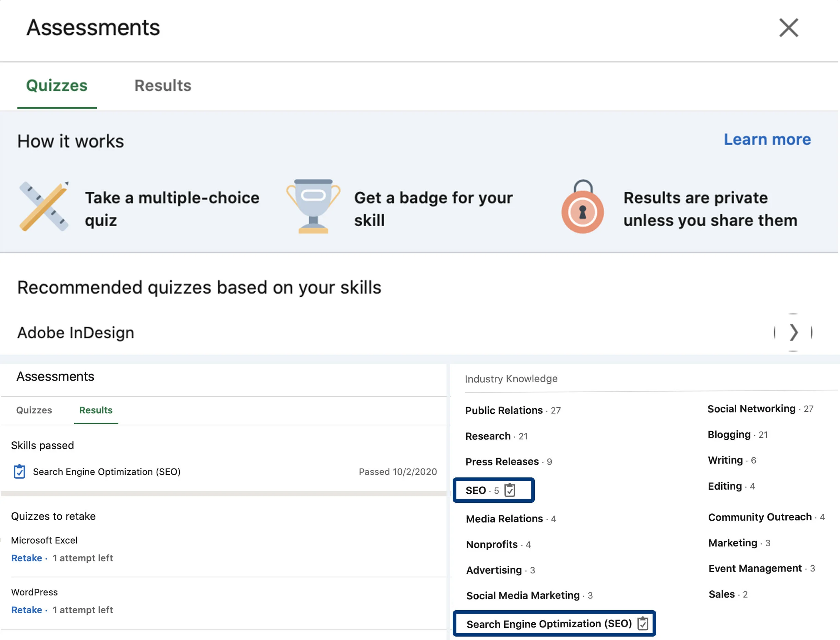This screenshot has height=640, width=840.
Task: Select the top Quizzes tab
Action: [57, 86]
